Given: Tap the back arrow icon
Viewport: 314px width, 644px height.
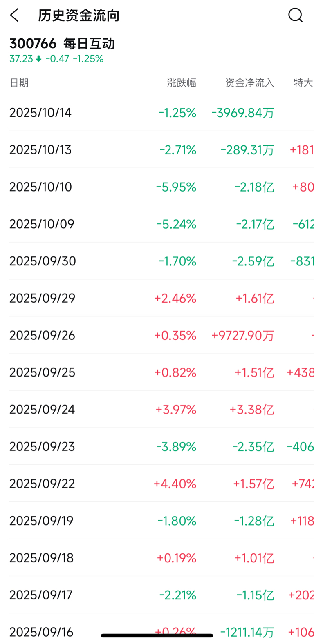Looking at the screenshot, I should pyautogui.click(x=14, y=16).
